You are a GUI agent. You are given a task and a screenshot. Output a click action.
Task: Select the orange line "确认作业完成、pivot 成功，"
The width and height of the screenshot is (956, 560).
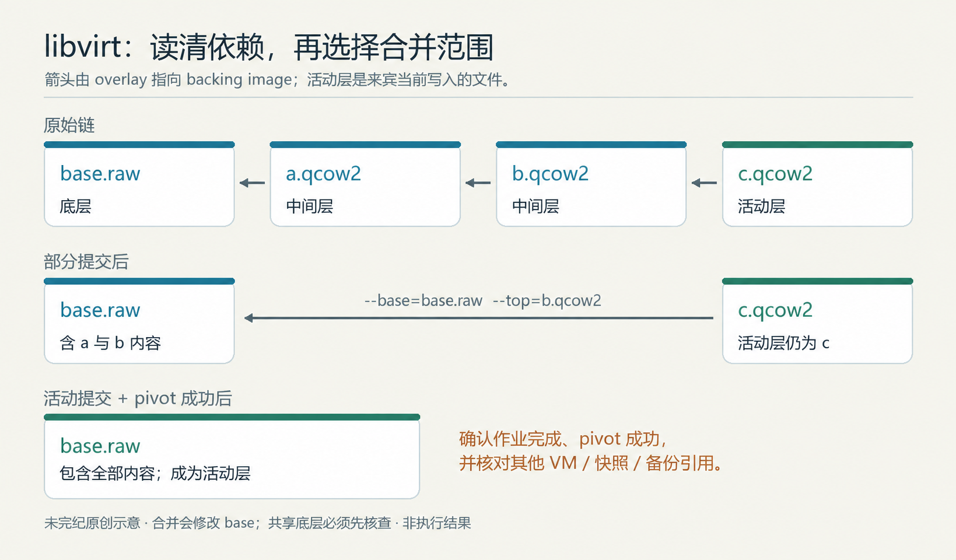pos(563,439)
